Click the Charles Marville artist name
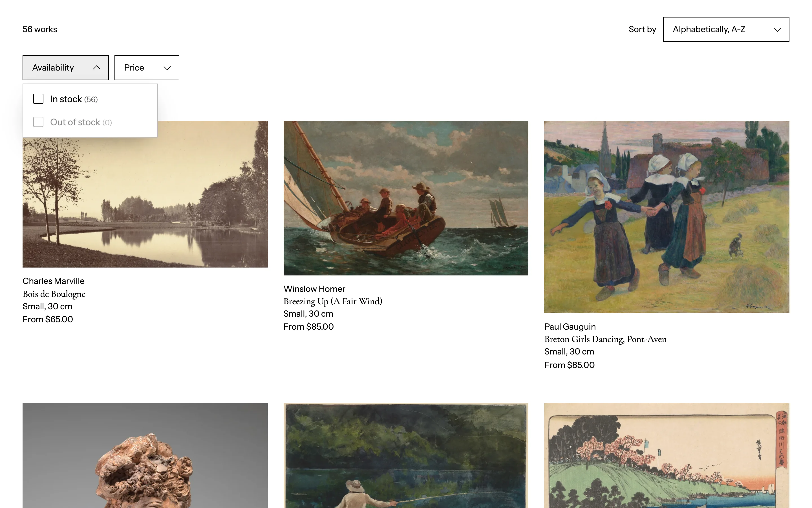The image size is (812, 508). tap(53, 281)
